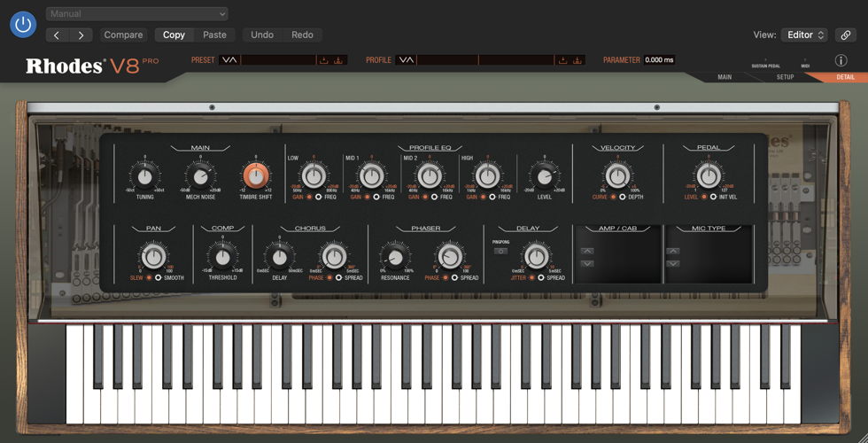Select MID 2 GAIN radio button

(424, 197)
